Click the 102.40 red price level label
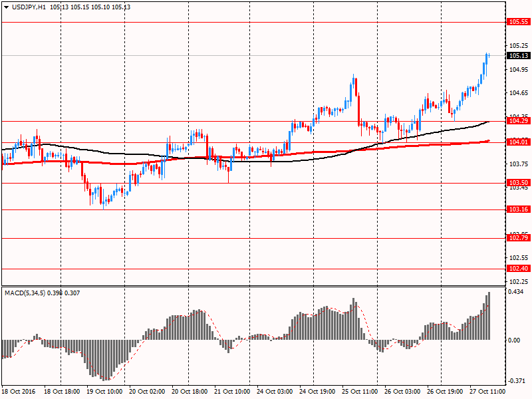 519,269
